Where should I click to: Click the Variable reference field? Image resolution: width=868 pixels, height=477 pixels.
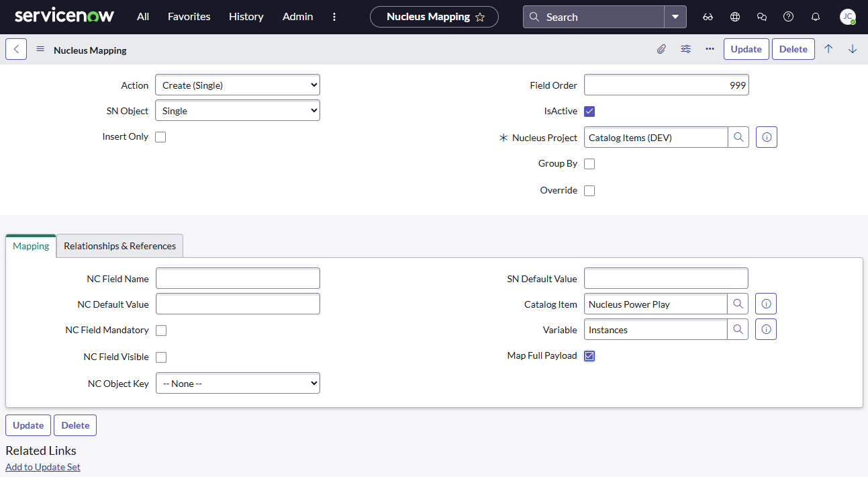click(656, 330)
